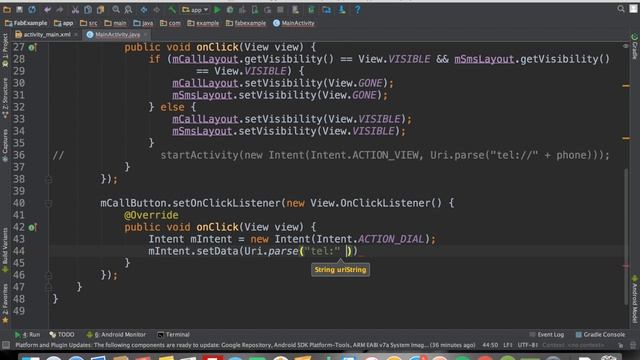
Task: Debug the app with the bug icon
Action: 230,9
